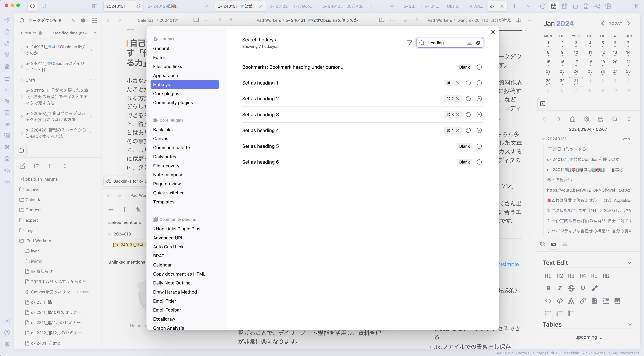Expand search result o- 240131_なぜObsidianを使うのか

tap(22, 50)
